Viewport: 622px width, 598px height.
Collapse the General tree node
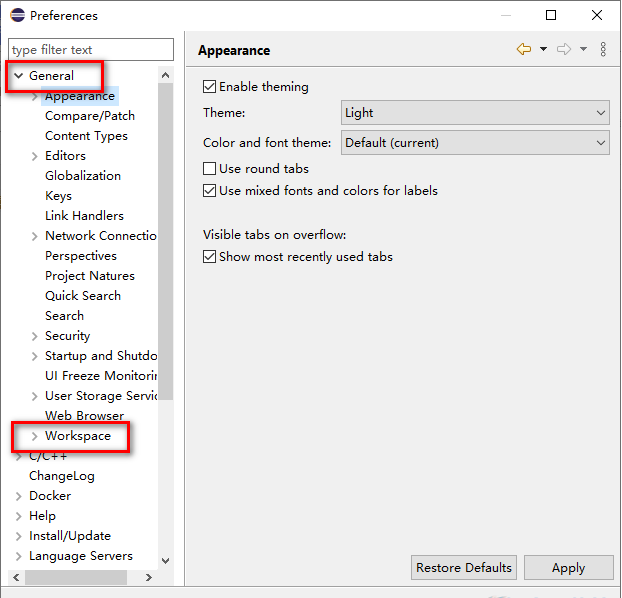click(18, 76)
